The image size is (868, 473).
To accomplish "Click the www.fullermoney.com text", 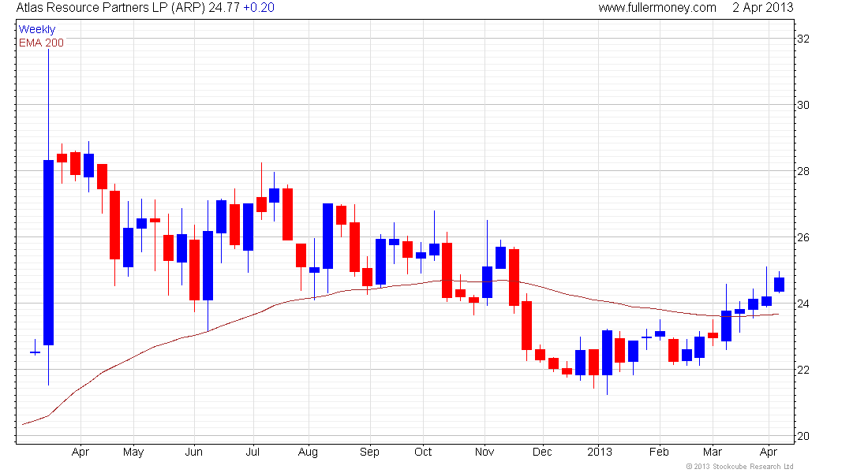I will [657, 8].
